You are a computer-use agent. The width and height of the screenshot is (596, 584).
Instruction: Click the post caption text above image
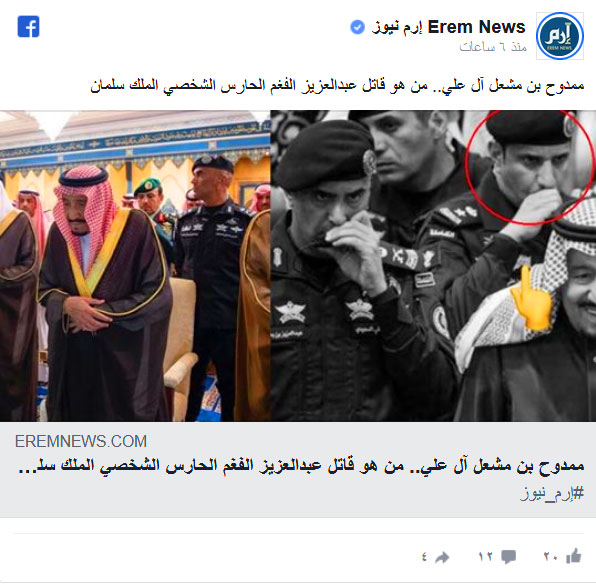click(337, 86)
